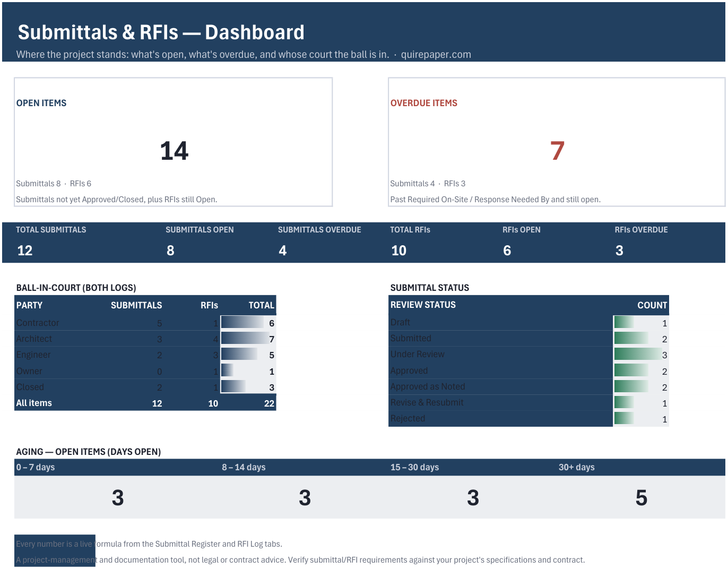Select the 'OPEN ITEMS' card label
Screen dimensions: 728x569
pyautogui.click(x=41, y=103)
